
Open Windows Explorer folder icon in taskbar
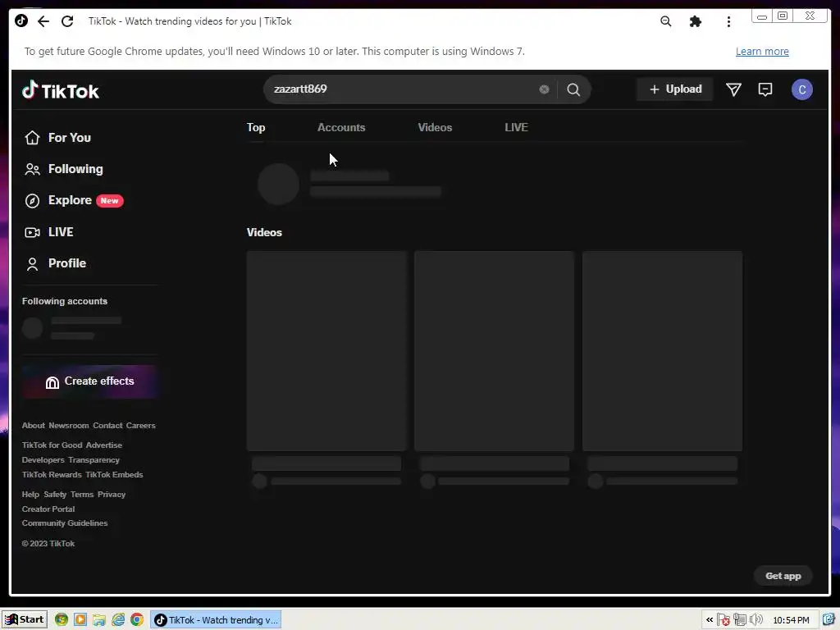point(99,620)
